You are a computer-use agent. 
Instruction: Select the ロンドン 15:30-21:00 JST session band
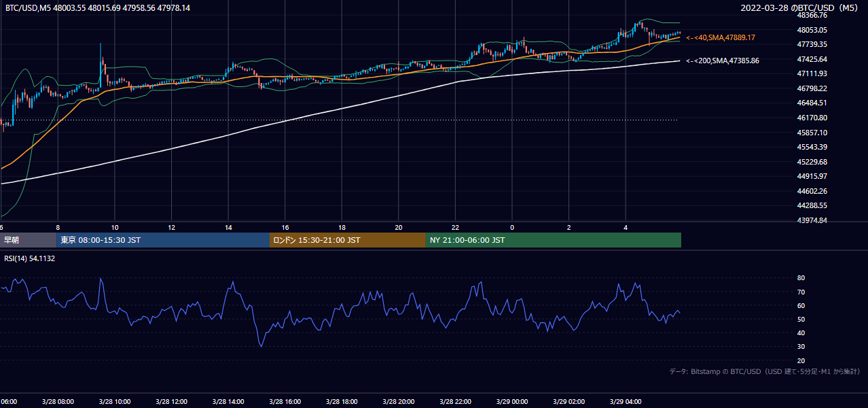pyautogui.click(x=348, y=240)
